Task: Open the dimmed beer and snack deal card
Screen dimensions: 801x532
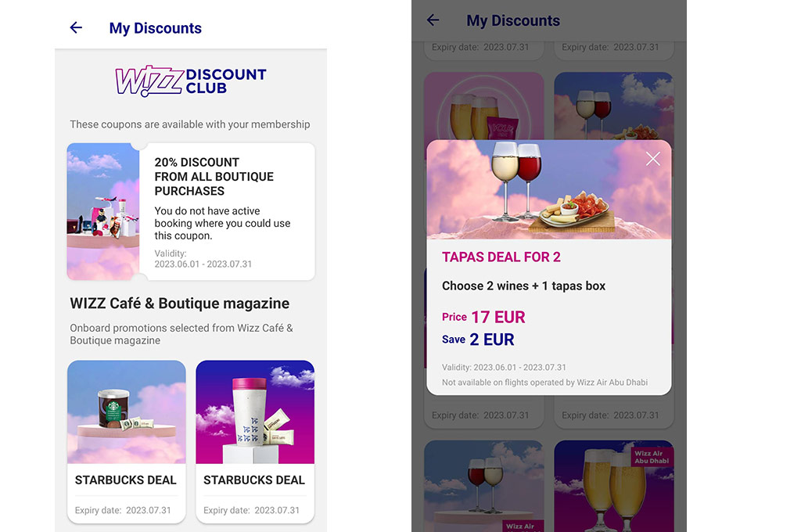Action: 483,106
